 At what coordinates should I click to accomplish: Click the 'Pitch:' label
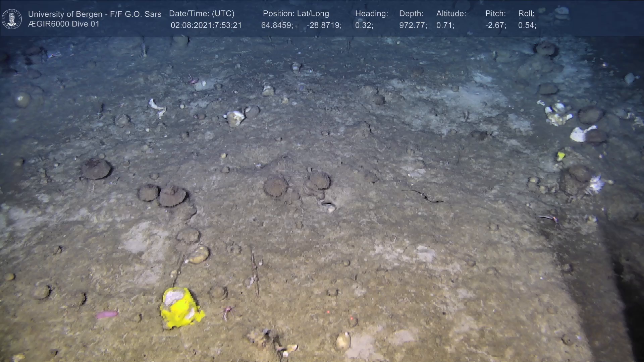[495, 14]
